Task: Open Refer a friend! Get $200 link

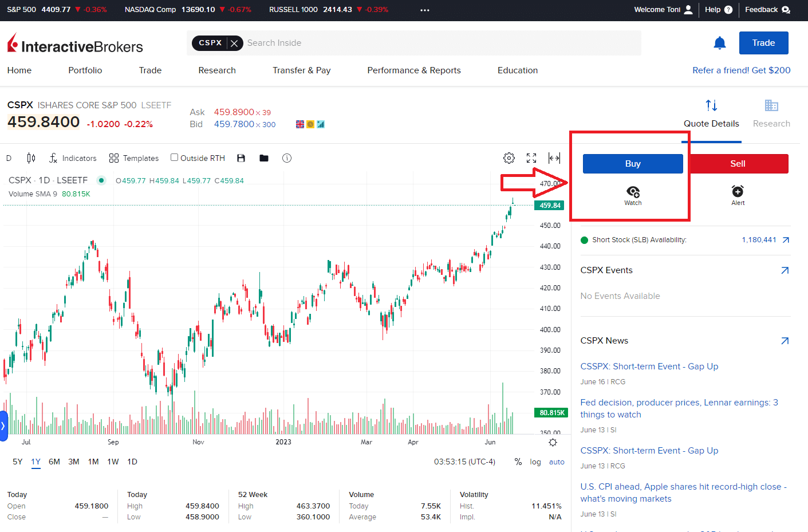Action: point(742,70)
